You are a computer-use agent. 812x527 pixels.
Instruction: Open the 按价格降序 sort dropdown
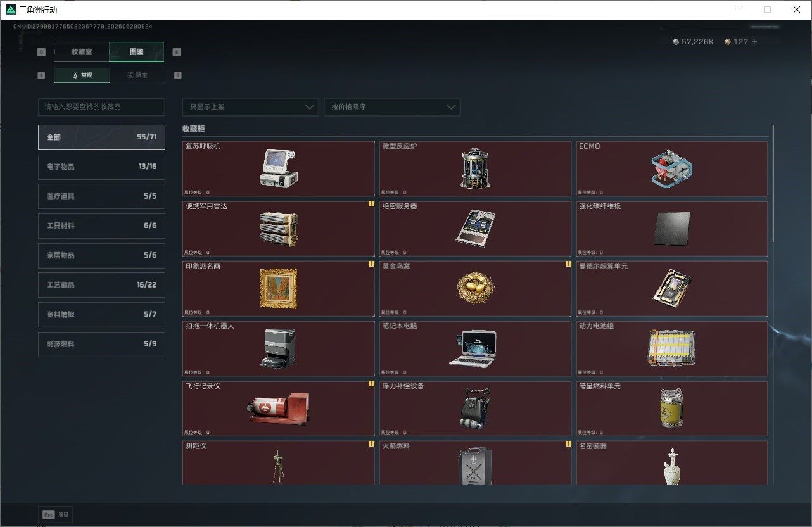[x=392, y=106]
